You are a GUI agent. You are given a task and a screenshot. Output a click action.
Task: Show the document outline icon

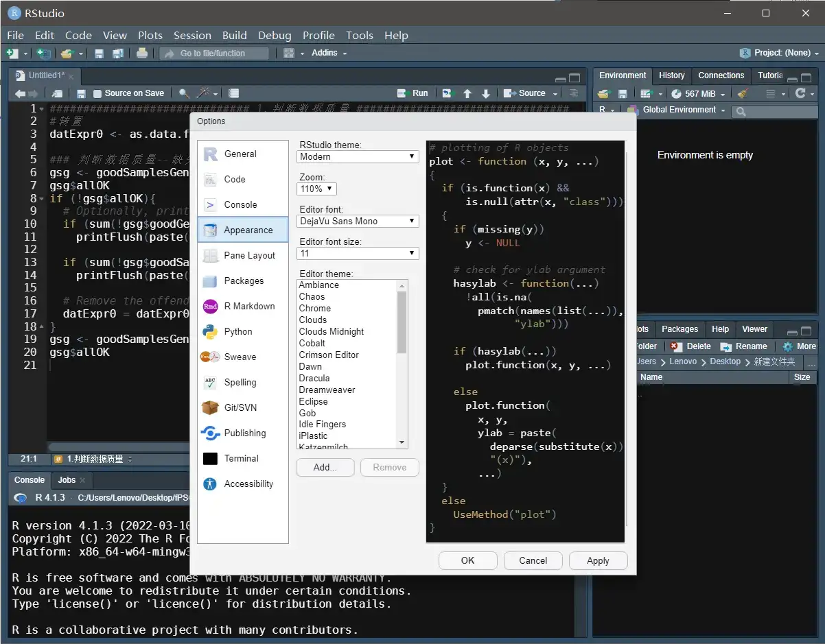pos(574,93)
